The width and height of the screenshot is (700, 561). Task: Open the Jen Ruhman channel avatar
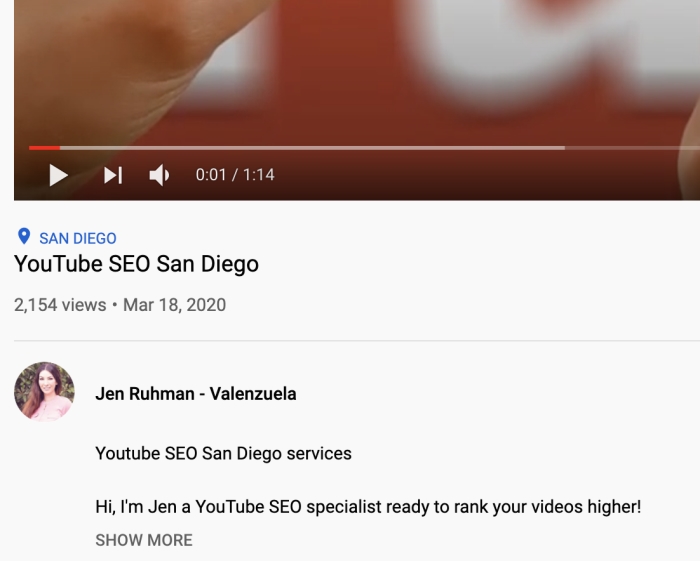pos(44,391)
